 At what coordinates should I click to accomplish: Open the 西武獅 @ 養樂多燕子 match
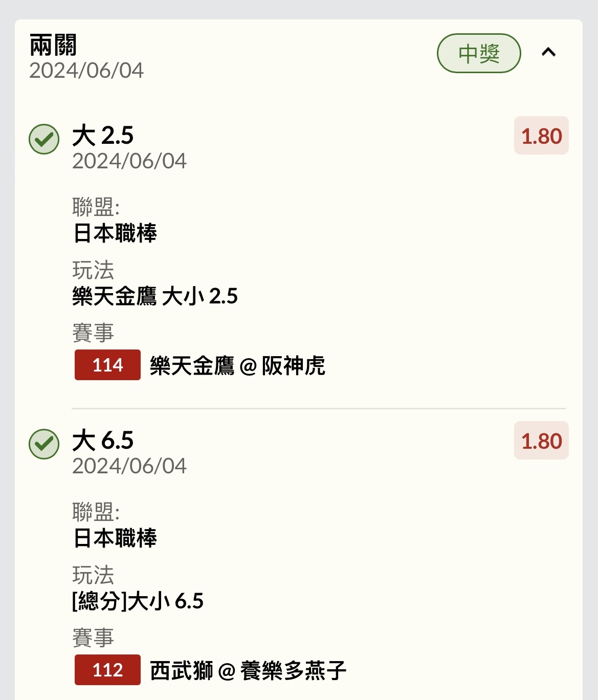[248, 671]
